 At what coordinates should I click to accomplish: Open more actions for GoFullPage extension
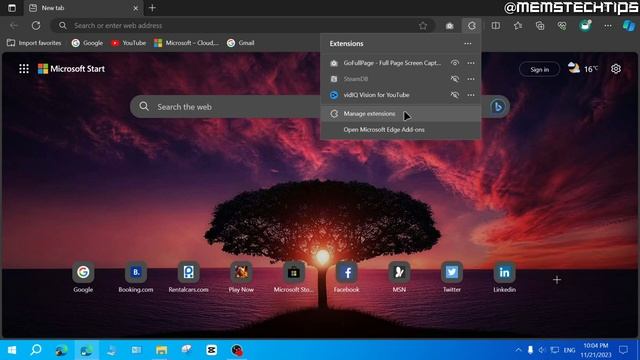pyautogui.click(x=471, y=63)
